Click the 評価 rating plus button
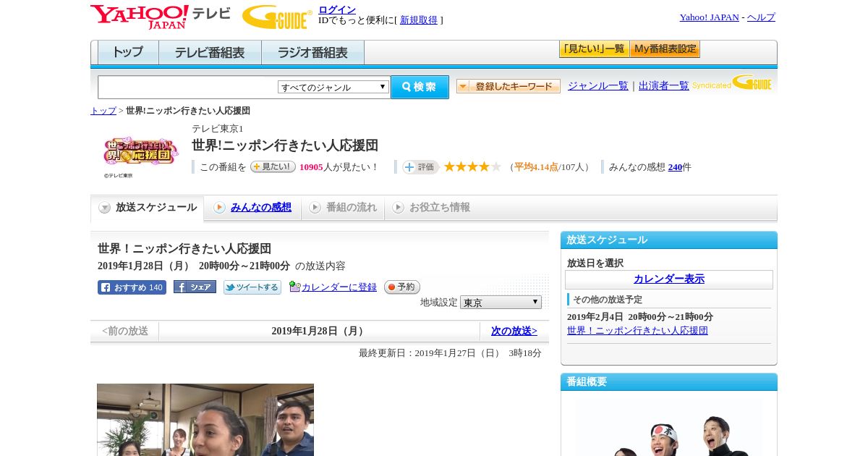This screenshot has height=456, width=868. coord(420,167)
